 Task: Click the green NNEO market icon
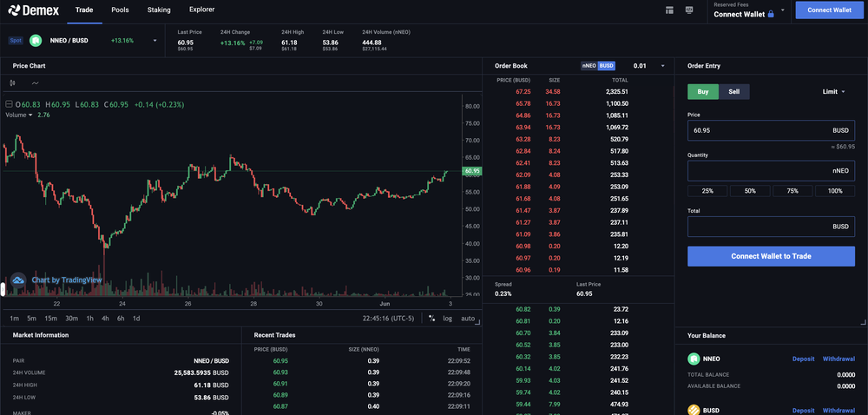point(36,41)
